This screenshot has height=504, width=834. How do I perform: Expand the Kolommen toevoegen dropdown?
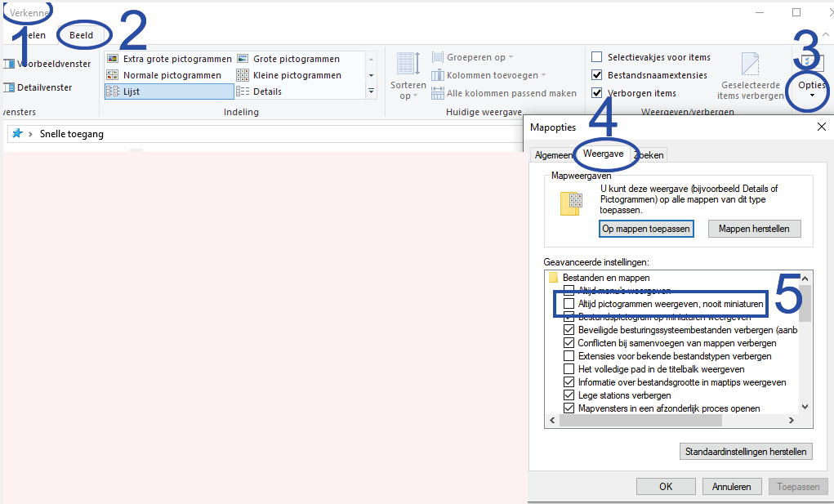(488, 75)
